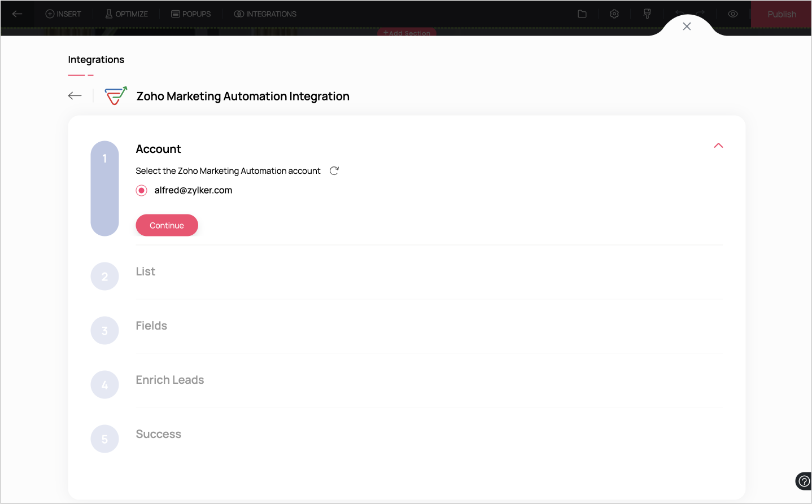The width and height of the screenshot is (812, 504).
Task: Click the step 3 circle
Action: (104, 331)
